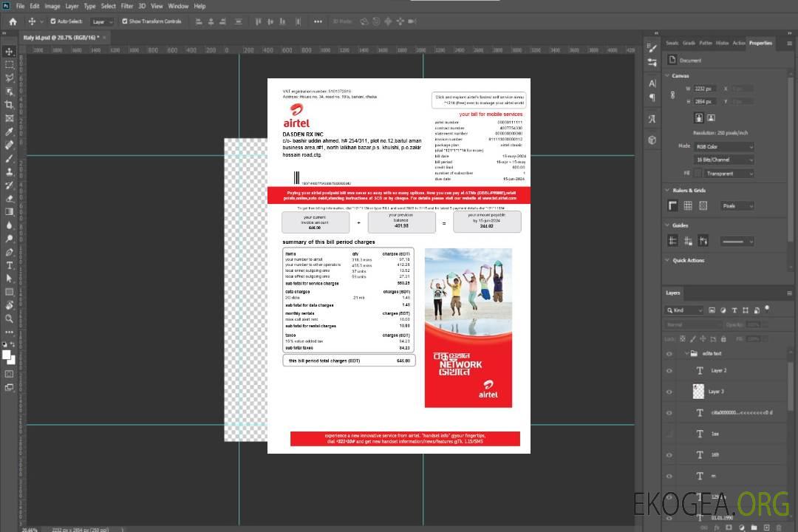Click the add layer mask icon
This screenshot has height=532, width=798.
[x=729, y=528]
